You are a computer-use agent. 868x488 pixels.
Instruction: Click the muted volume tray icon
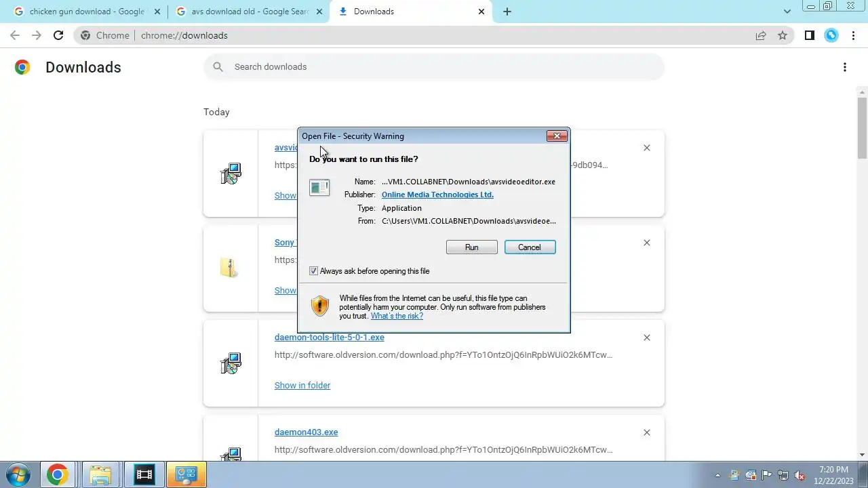[x=800, y=475]
